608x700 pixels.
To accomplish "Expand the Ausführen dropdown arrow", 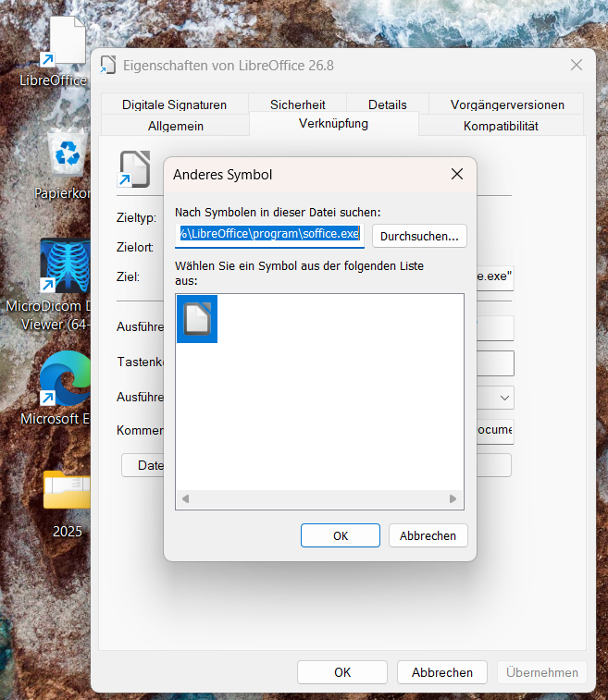I will pyautogui.click(x=504, y=398).
